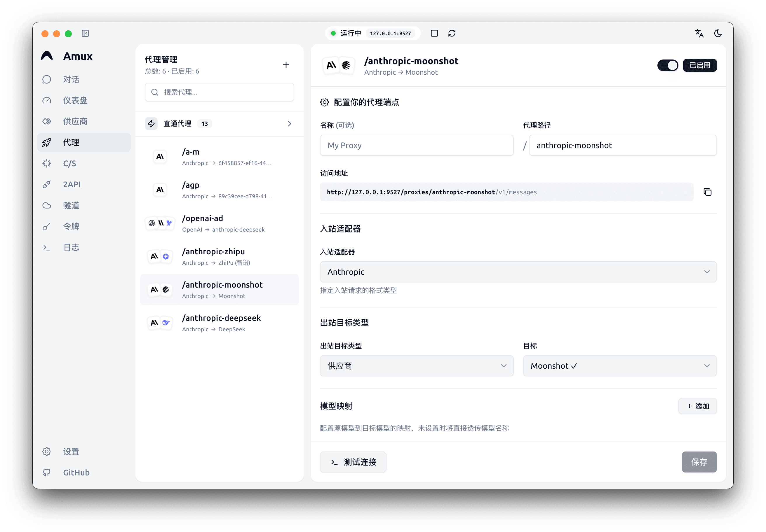This screenshot has width=766, height=532.
Task: Click 测试连接 test connection button
Action: (353, 462)
